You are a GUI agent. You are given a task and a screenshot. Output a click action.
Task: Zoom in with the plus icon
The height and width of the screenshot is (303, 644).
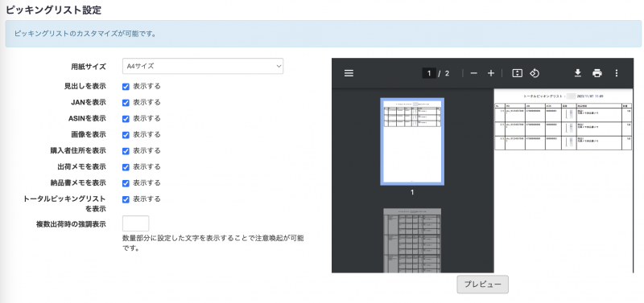tap(491, 73)
